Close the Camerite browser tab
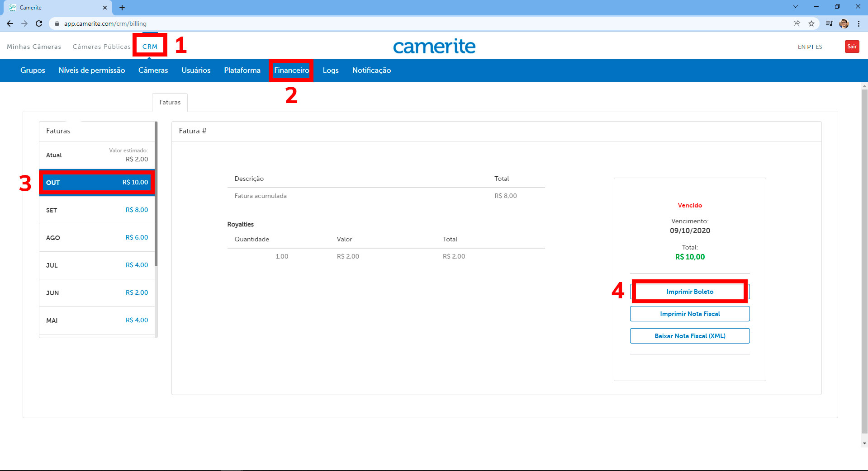The image size is (868, 471). click(x=105, y=8)
